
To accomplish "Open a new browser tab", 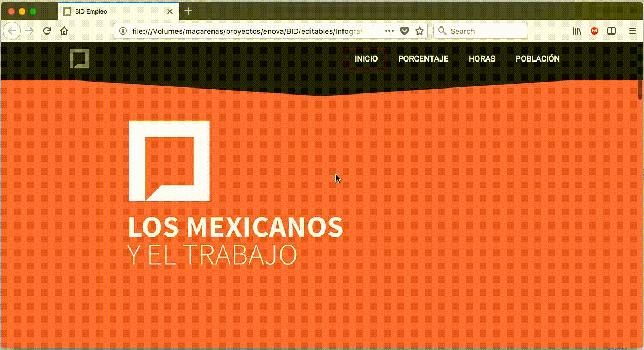I will [188, 11].
